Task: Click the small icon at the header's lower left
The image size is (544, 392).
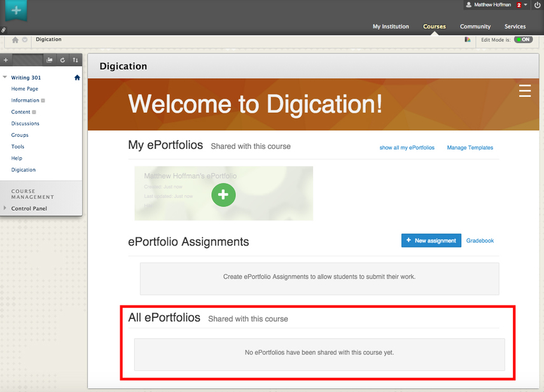Action: [3, 30]
